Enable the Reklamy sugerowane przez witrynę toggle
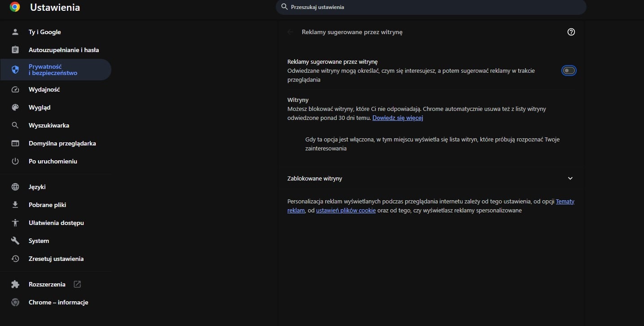644x326 pixels. click(x=569, y=70)
